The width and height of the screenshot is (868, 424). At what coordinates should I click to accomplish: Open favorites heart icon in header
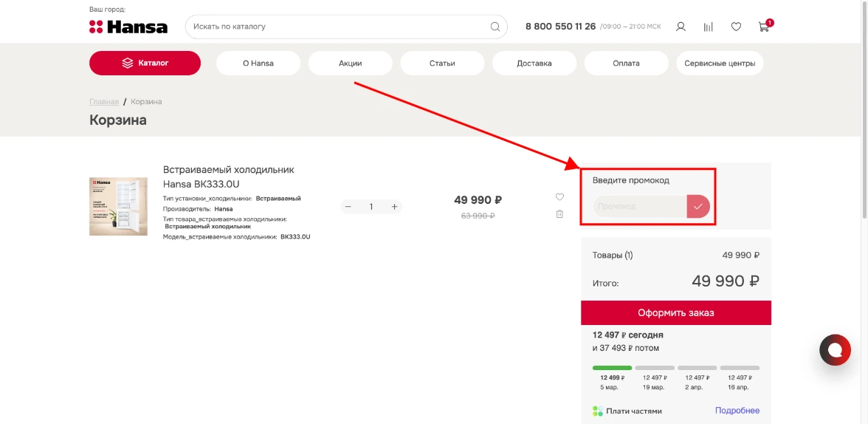[736, 27]
